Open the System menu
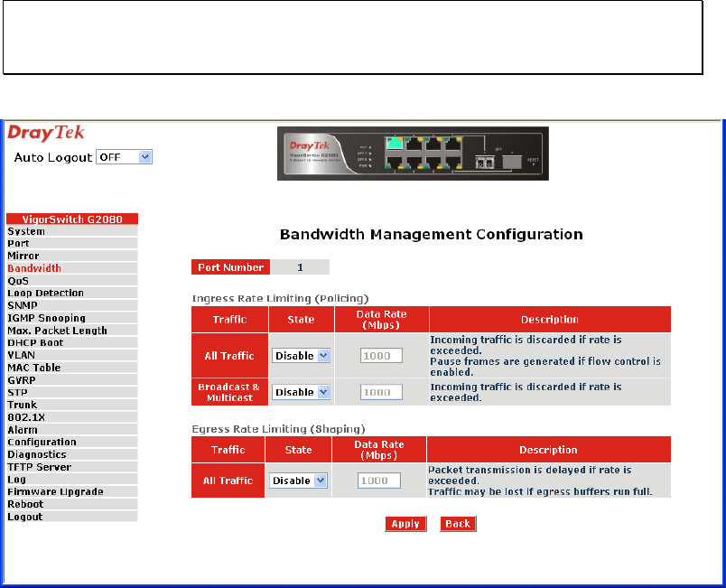 71,231
